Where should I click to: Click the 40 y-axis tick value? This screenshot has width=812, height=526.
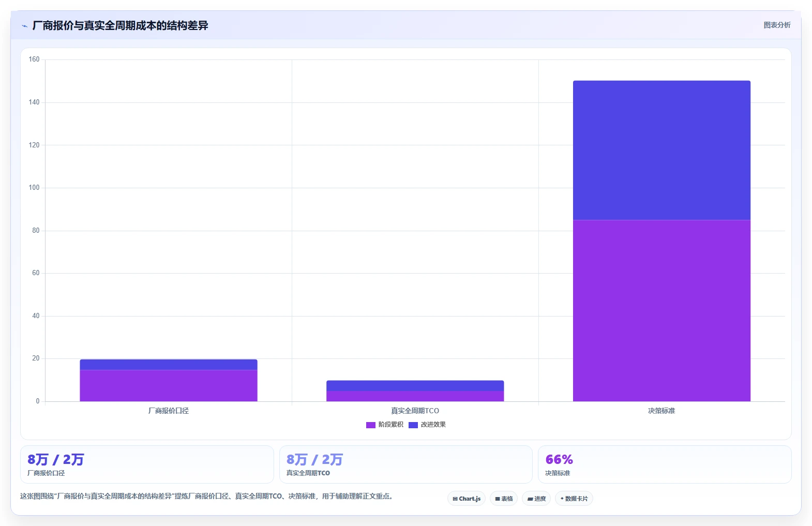[x=36, y=316]
